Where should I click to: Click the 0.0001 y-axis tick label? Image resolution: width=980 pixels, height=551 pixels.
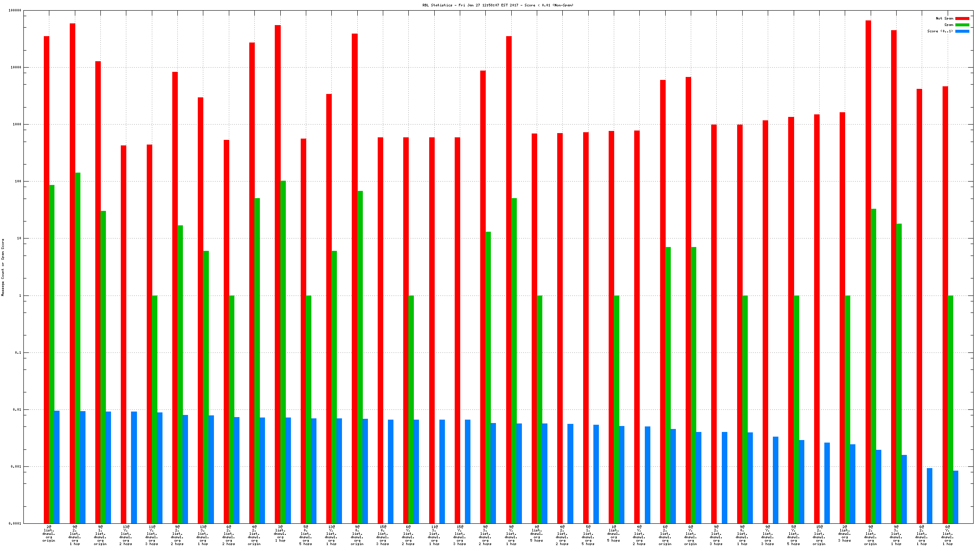(x=15, y=523)
